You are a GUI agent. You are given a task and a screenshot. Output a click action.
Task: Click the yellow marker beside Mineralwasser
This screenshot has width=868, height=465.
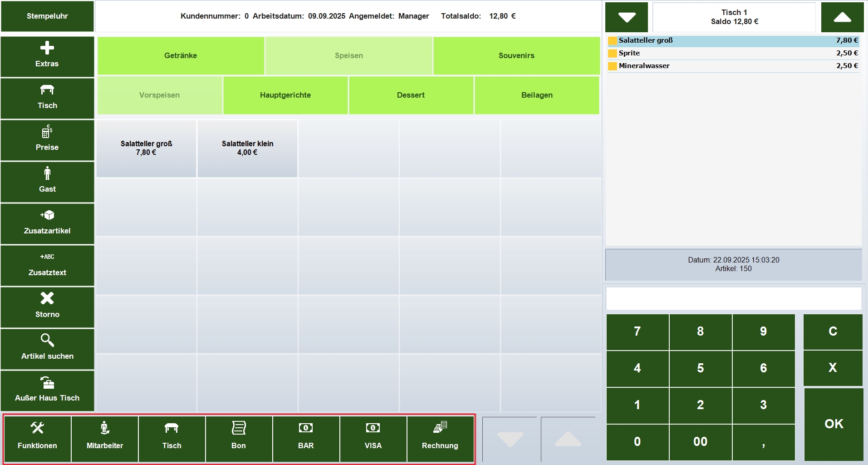[x=613, y=66]
